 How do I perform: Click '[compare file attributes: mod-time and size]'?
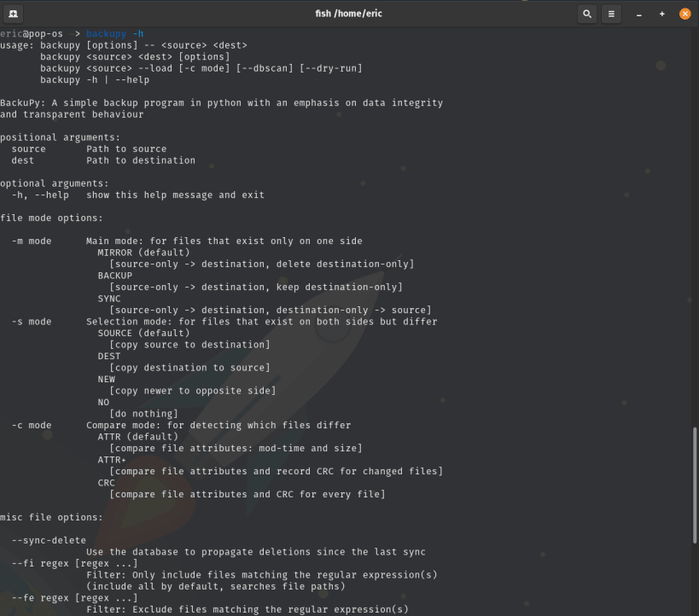tap(236, 449)
